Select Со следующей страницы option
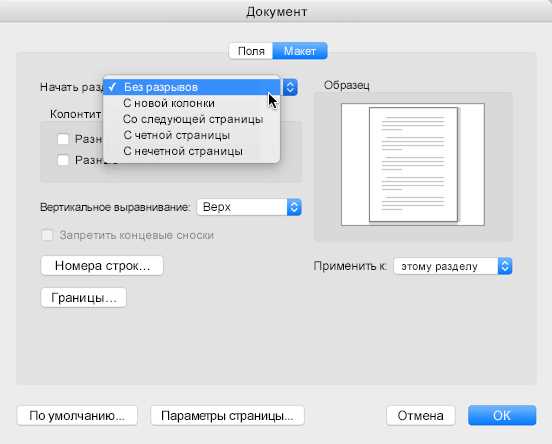 tap(192, 119)
